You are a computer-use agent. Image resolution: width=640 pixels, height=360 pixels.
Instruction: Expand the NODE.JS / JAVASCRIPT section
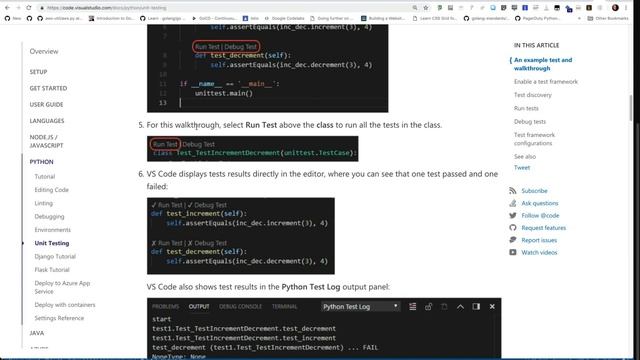(x=46, y=141)
